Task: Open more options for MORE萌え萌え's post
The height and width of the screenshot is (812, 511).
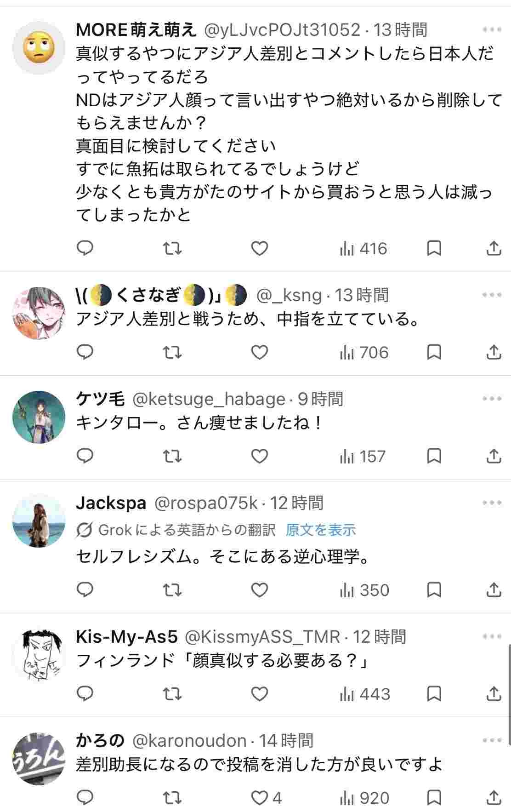Action: (x=492, y=30)
